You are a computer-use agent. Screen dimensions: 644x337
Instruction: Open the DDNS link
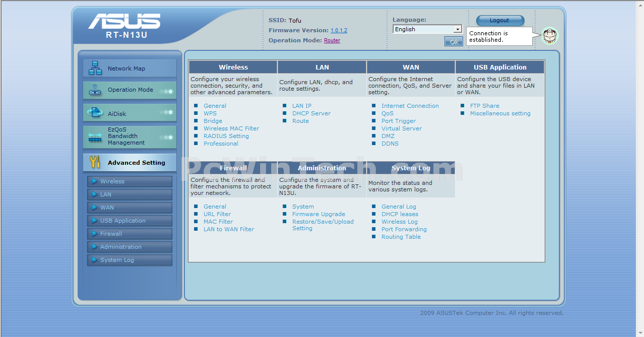[x=390, y=144]
